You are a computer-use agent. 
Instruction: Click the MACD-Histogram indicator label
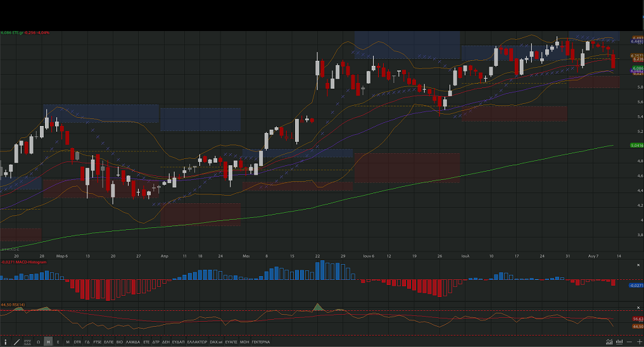click(x=30, y=262)
